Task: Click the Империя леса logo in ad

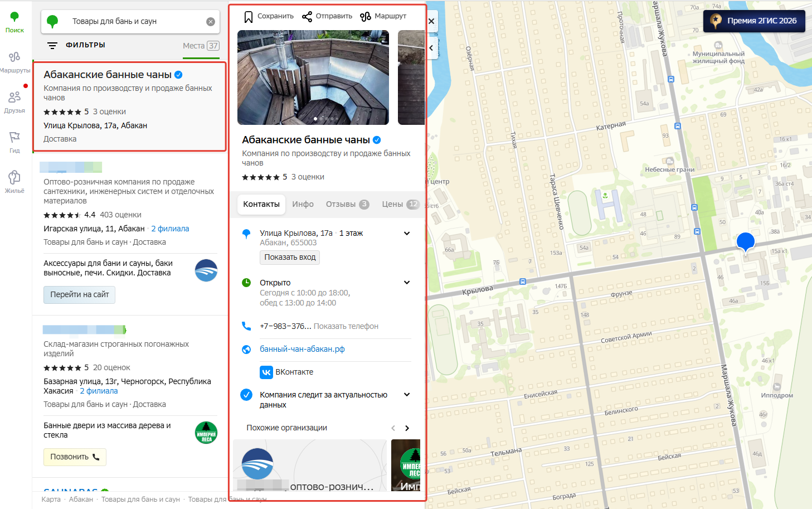Action: point(206,433)
